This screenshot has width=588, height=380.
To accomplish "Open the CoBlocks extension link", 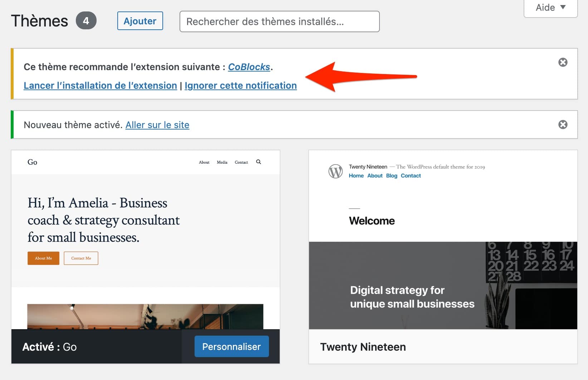I will point(249,67).
